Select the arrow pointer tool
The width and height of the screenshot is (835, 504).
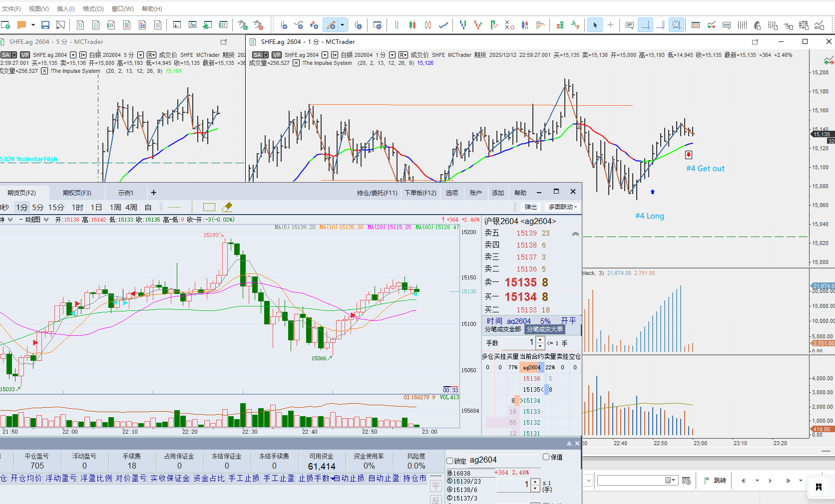pos(595,25)
